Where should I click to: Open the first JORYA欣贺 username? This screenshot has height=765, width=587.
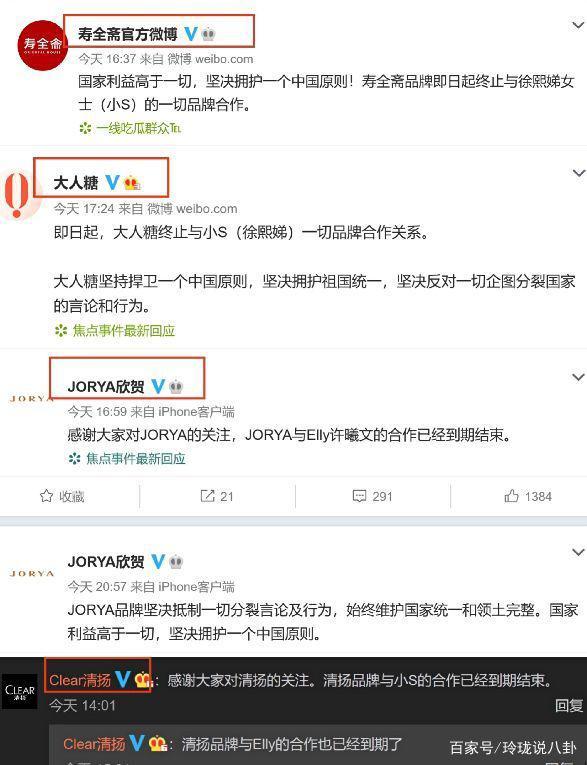click(106, 387)
